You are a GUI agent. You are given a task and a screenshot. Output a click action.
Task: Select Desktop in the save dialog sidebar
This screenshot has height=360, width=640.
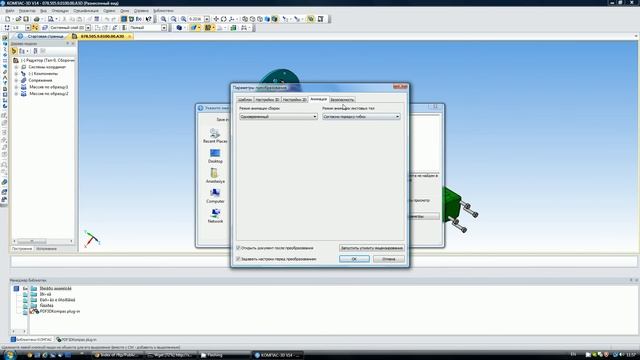coord(215,156)
